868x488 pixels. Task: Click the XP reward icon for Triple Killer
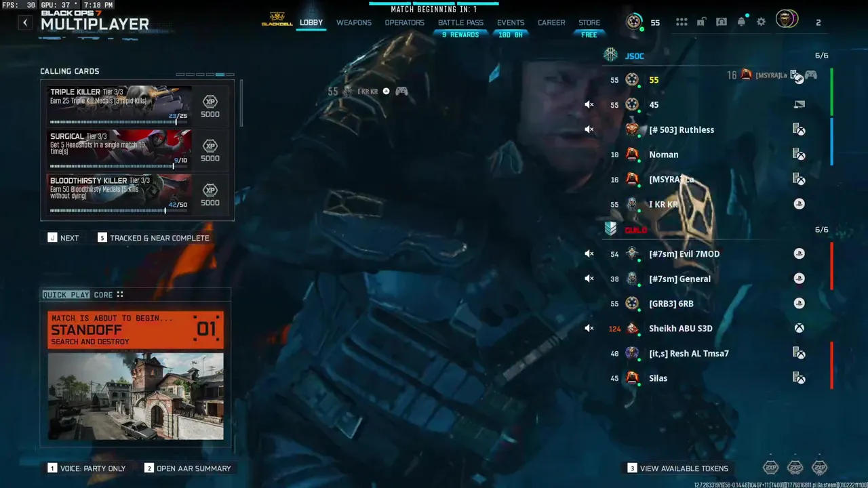(210, 101)
